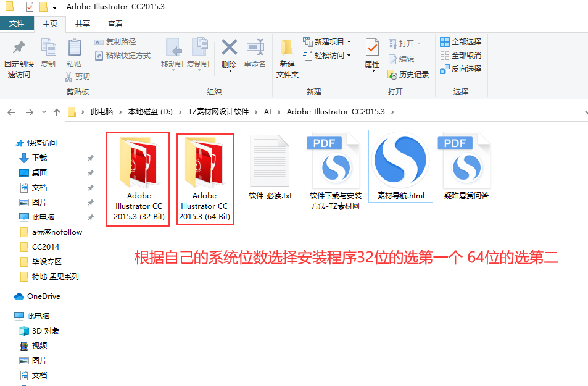Click Paste shortcut in the ribbon
588x386 pixels.
(123, 56)
